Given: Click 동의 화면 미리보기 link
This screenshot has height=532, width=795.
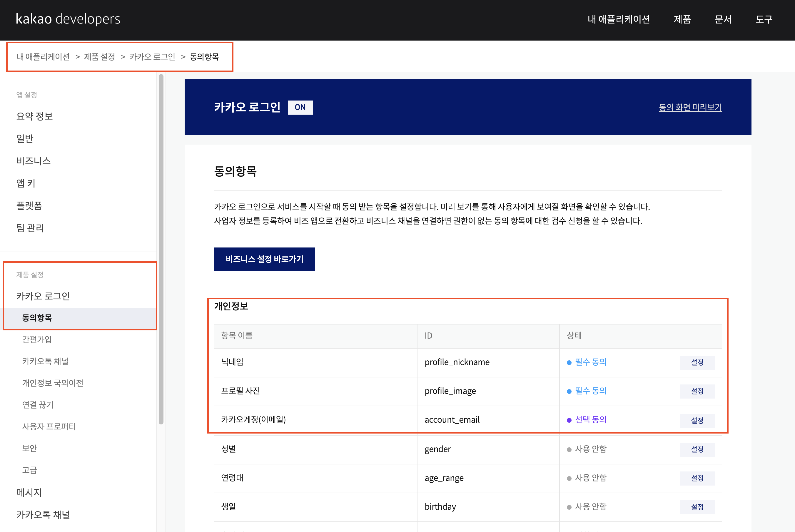Looking at the screenshot, I should (690, 107).
